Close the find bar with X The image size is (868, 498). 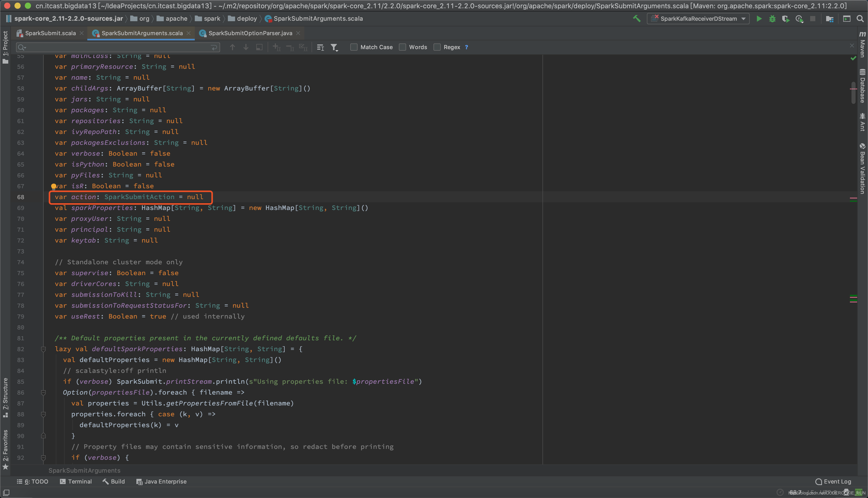[852, 46]
